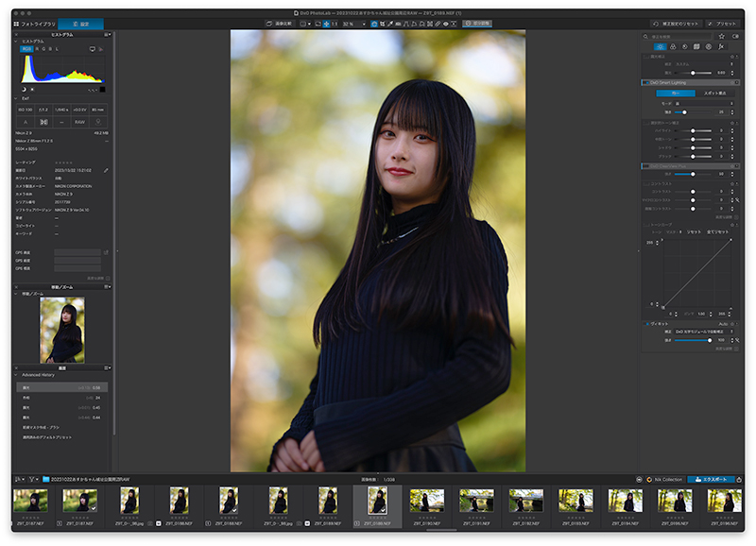Viewport: 756px width, 546px height.
Task: Click the red-eye tool icon in toolbar
Action: [x=445, y=24]
